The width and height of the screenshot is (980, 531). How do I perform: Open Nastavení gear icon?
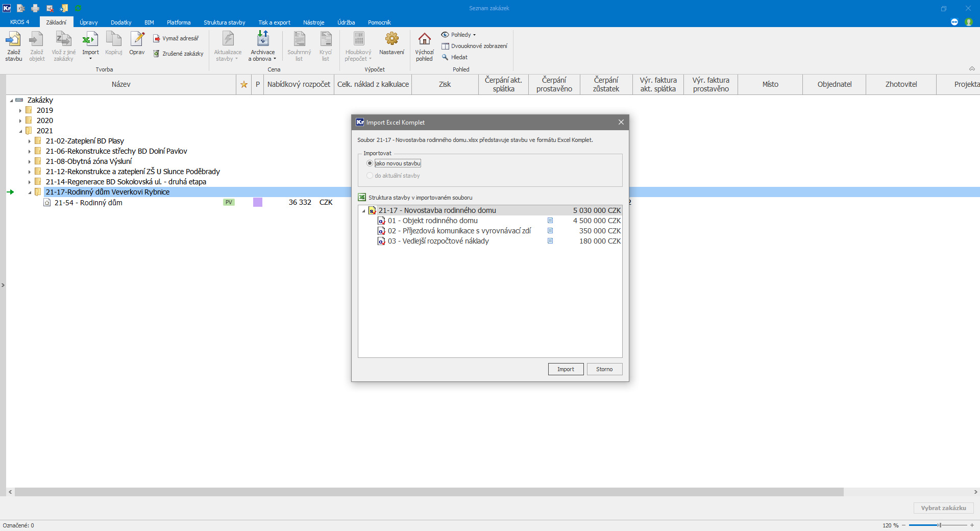click(391, 40)
